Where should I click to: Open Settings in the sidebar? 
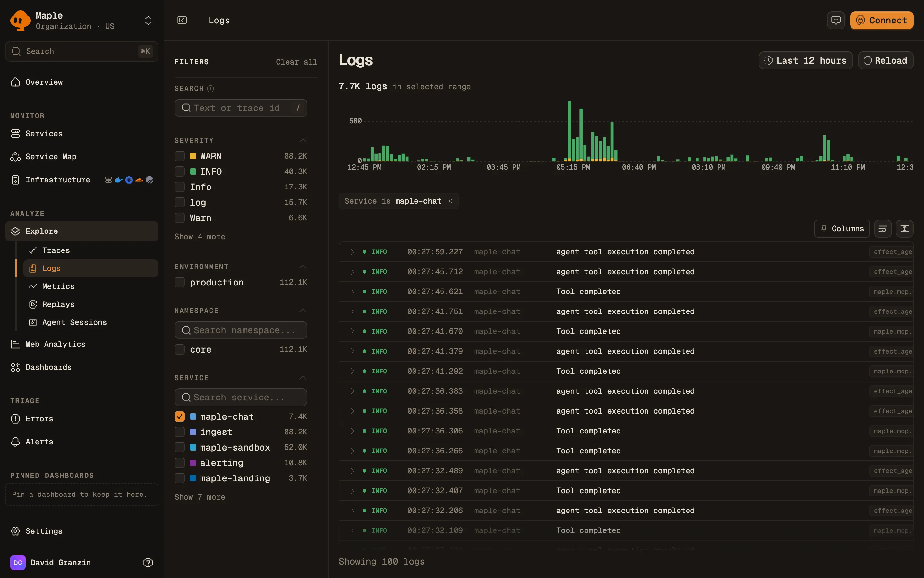click(82, 531)
